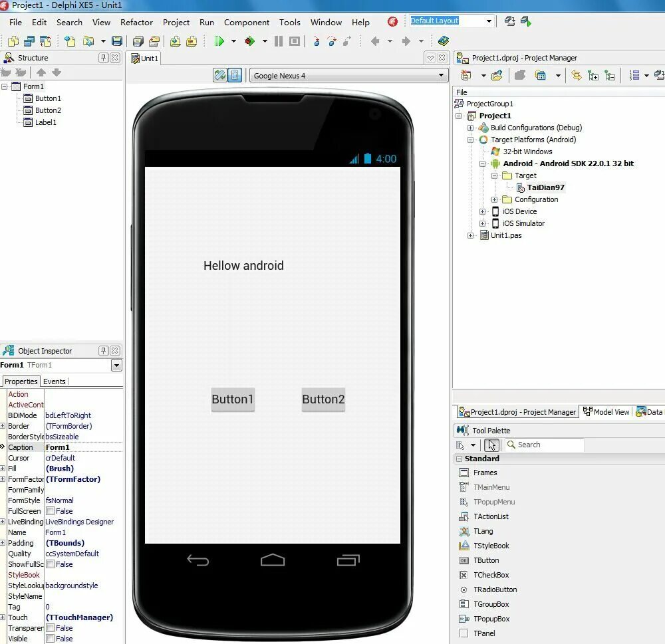Switch to the Events tab in Object Inspector
This screenshot has width=665, height=644.
55,381
